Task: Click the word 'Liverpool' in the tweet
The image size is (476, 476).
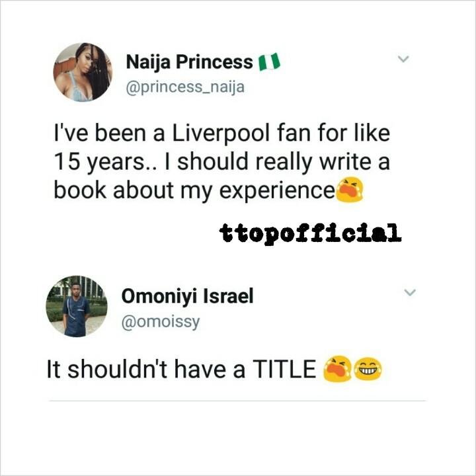Action: 221,134
